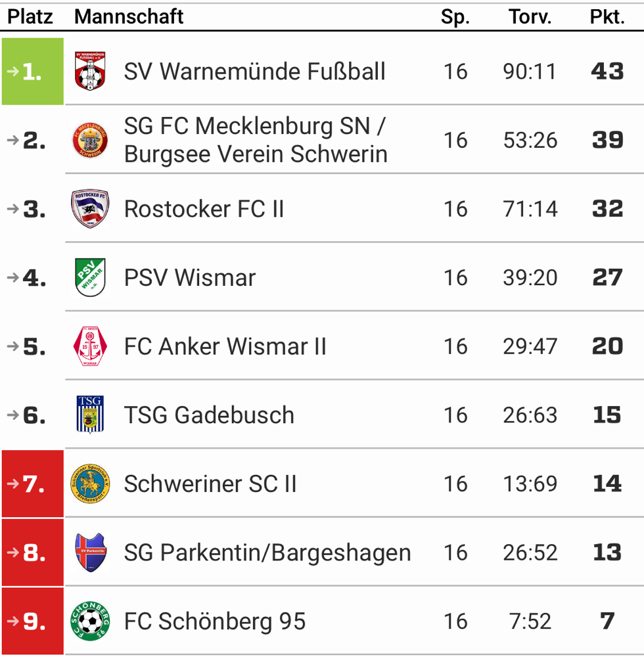Open SG Parkentin/Bargeshagen team entry
Screen dimensions: 644x657
[267, 553]
